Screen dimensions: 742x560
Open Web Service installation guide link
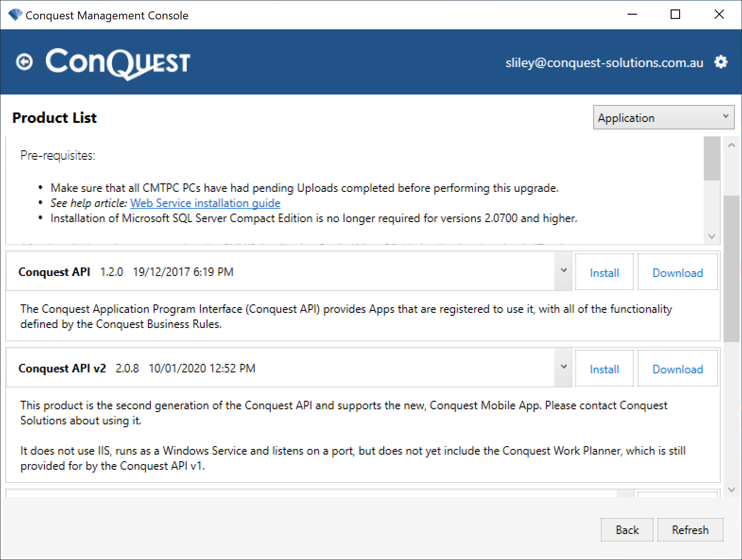(205, 203)
